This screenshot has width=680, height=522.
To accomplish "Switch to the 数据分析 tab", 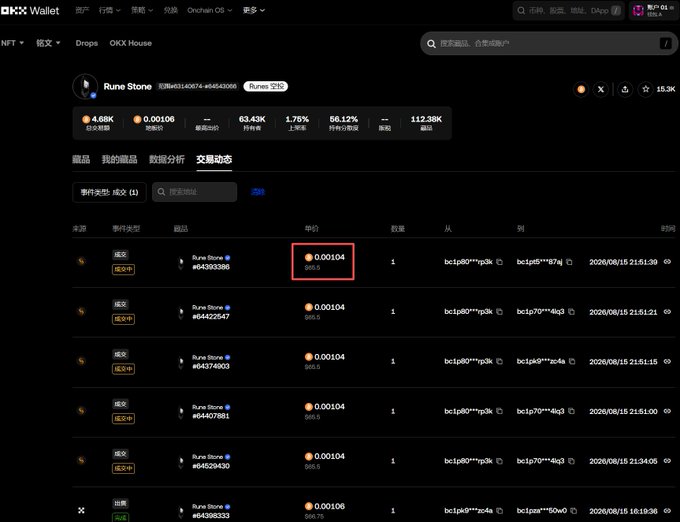I will click(167, 159).
